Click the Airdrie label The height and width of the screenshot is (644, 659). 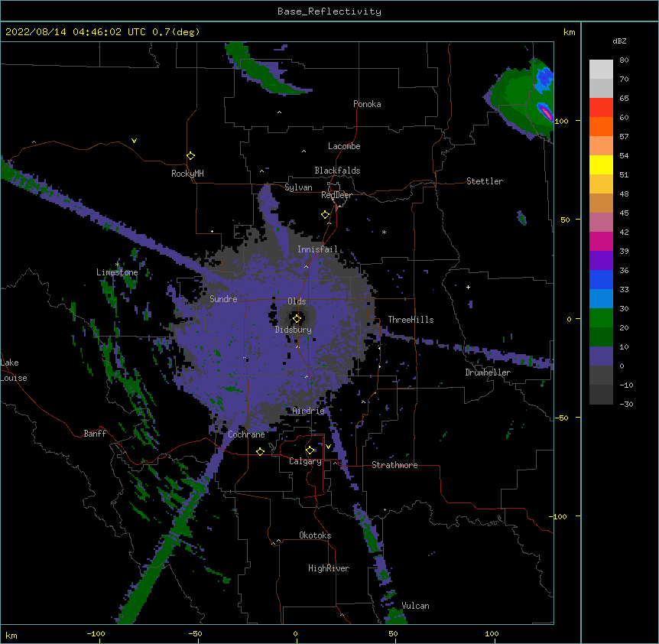(308, 411)
